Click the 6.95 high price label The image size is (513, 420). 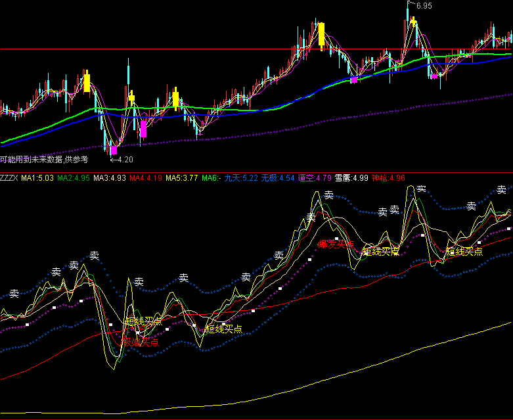(x=424, y=5)
